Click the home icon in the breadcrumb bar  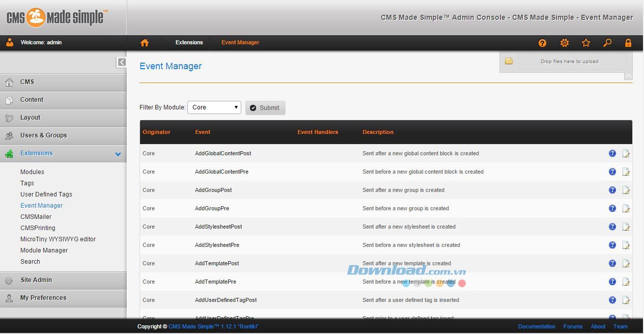click(x=145, y=43)
